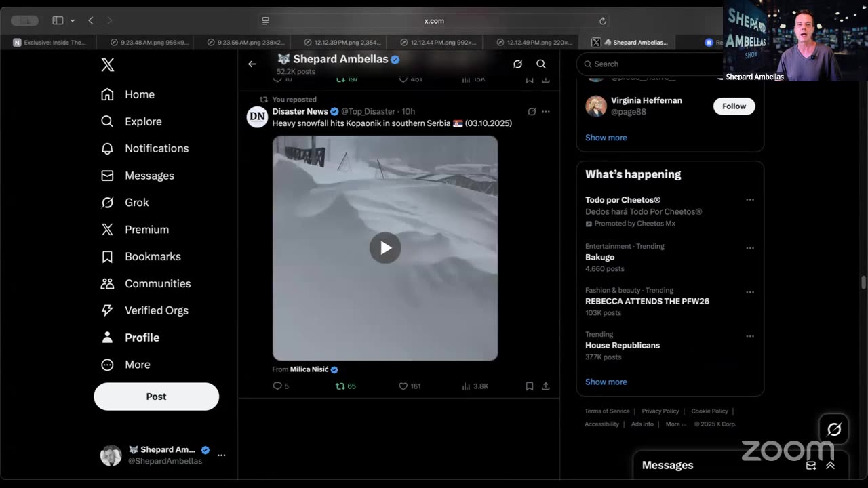Open Home from the sidebar

[128, 94]
